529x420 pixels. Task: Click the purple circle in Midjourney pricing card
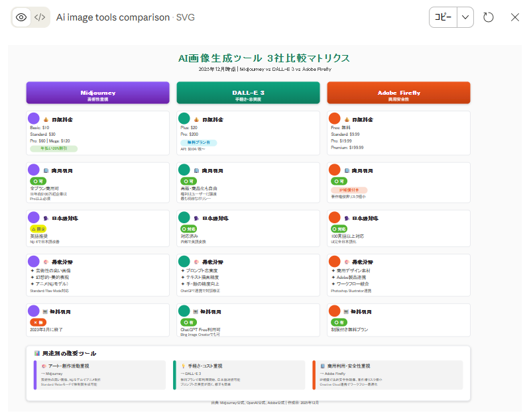coord(34,119)
